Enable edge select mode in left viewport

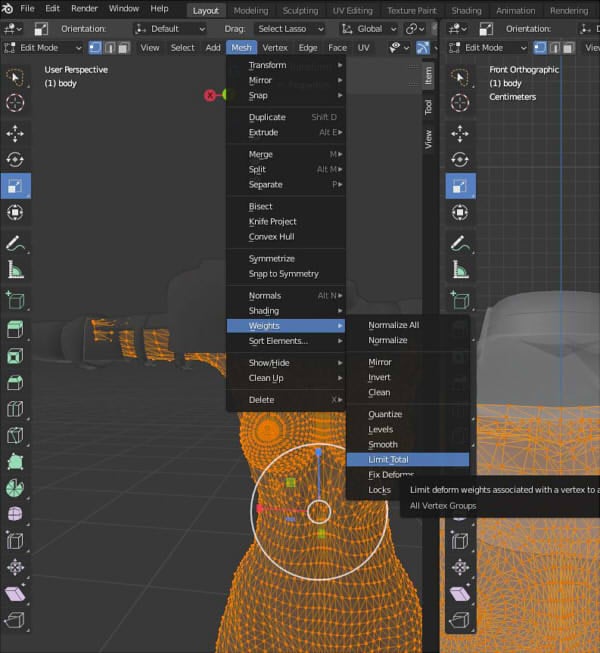click(x=110, y=48)
